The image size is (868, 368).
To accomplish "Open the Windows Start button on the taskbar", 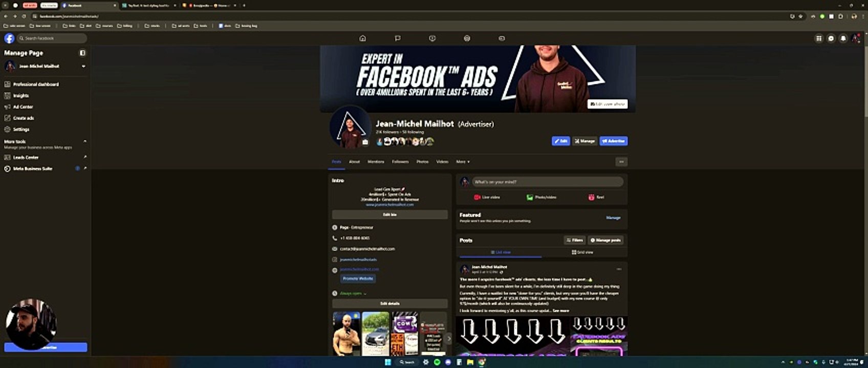I will (388, 362).
